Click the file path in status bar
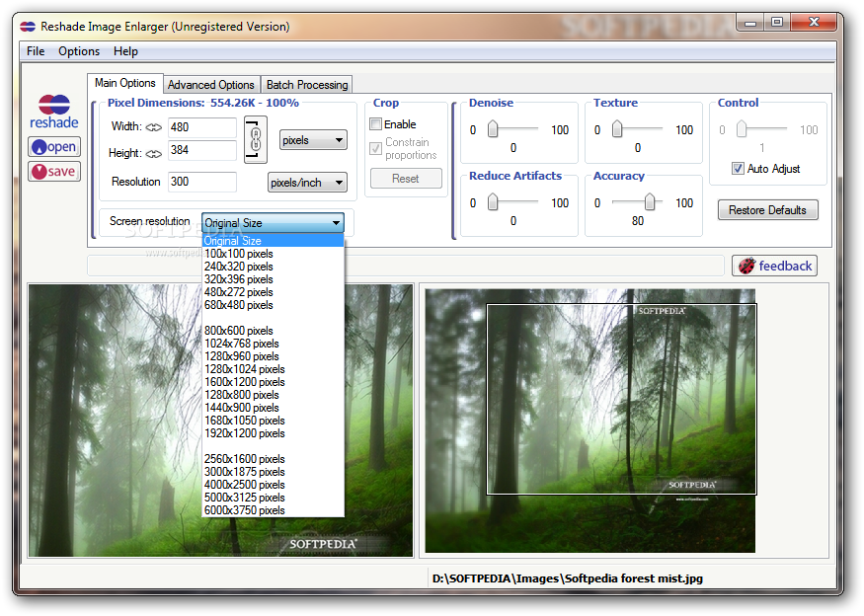Viewport: 864px width, 616px height. coord(568,578)
